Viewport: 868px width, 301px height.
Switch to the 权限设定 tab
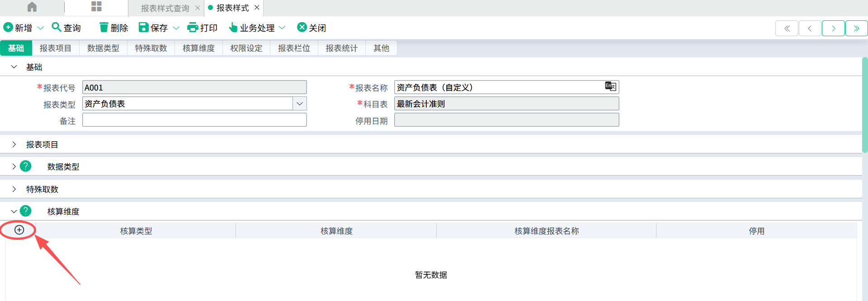click(246, 48)
